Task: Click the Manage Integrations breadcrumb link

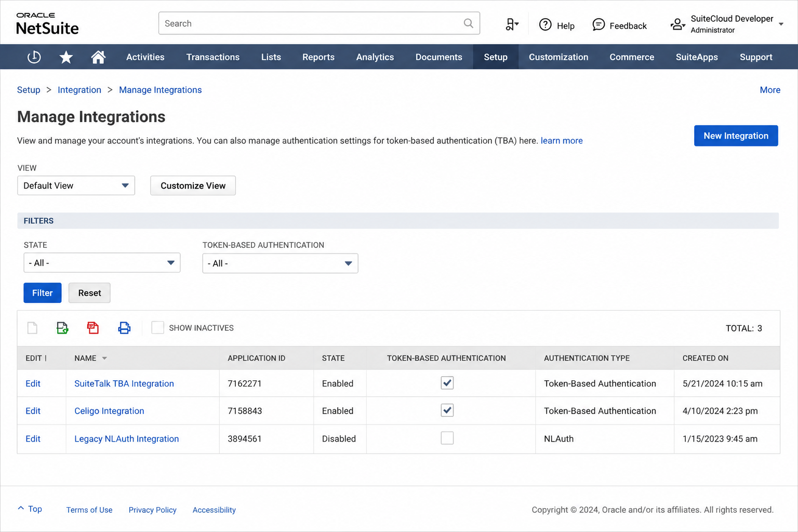Action: pos(160,90)
